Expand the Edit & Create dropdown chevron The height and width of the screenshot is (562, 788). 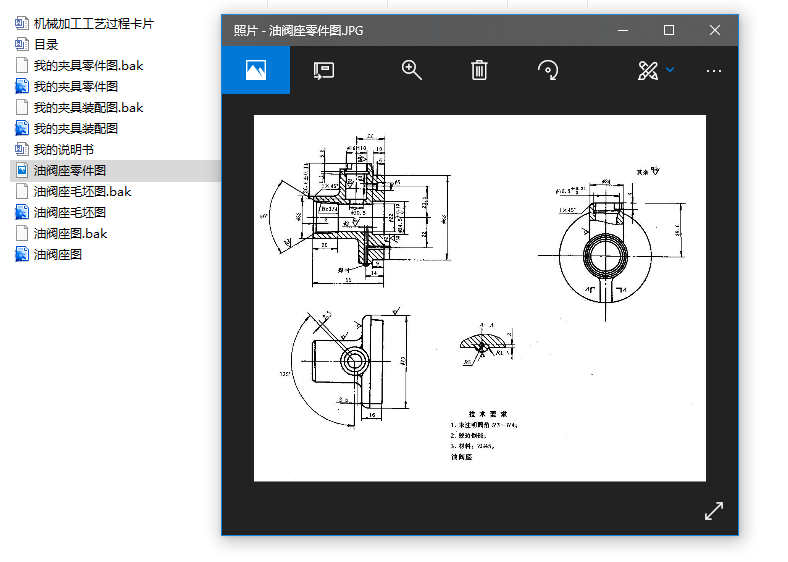[671, 70]
